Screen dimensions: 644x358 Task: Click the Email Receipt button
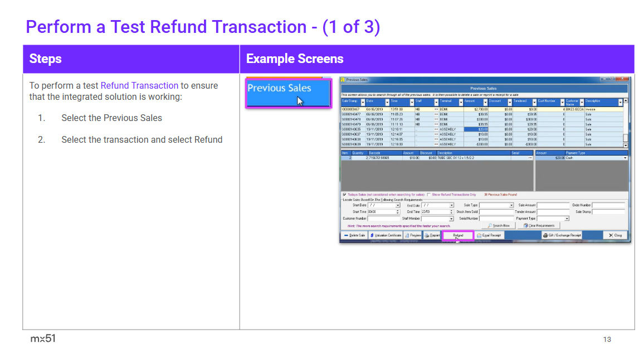click(x=489, y=235)
